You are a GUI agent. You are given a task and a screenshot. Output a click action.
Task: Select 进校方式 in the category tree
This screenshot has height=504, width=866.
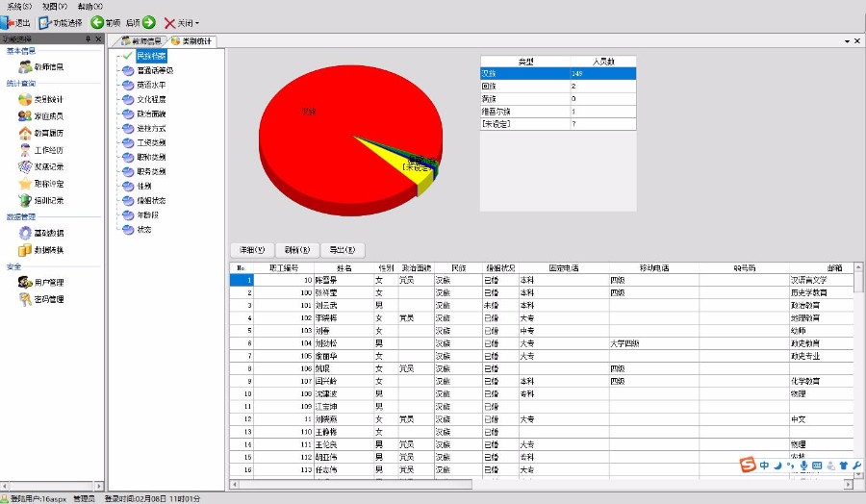pyautogui.click(x=151, y=128)
